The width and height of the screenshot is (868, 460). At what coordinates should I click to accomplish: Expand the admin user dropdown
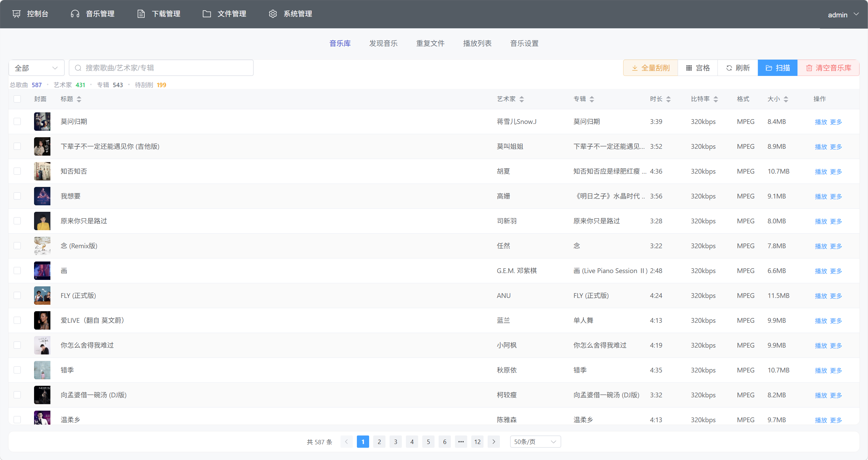(x=843, y=15)
